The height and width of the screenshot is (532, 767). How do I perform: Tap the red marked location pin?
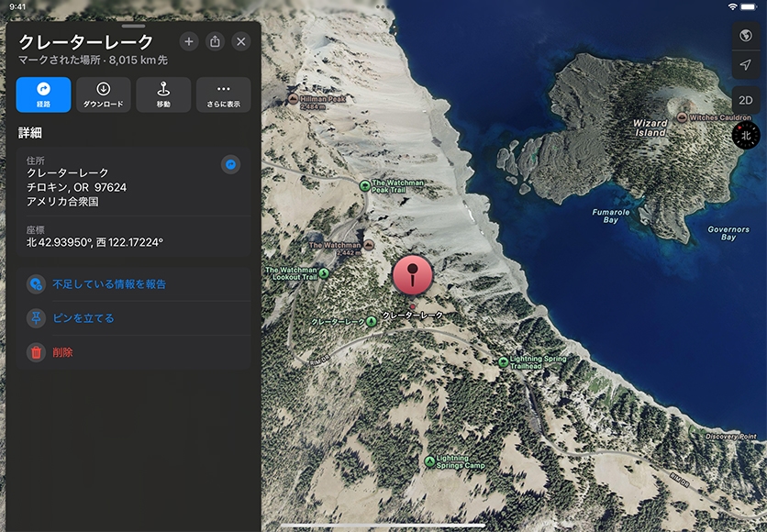[x=413, y=275]
